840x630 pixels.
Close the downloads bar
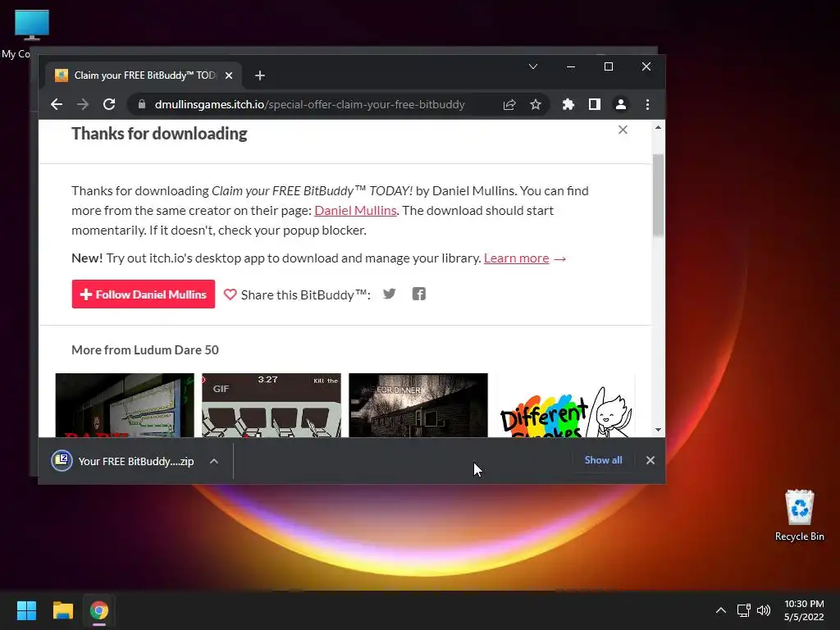point(650,460)
